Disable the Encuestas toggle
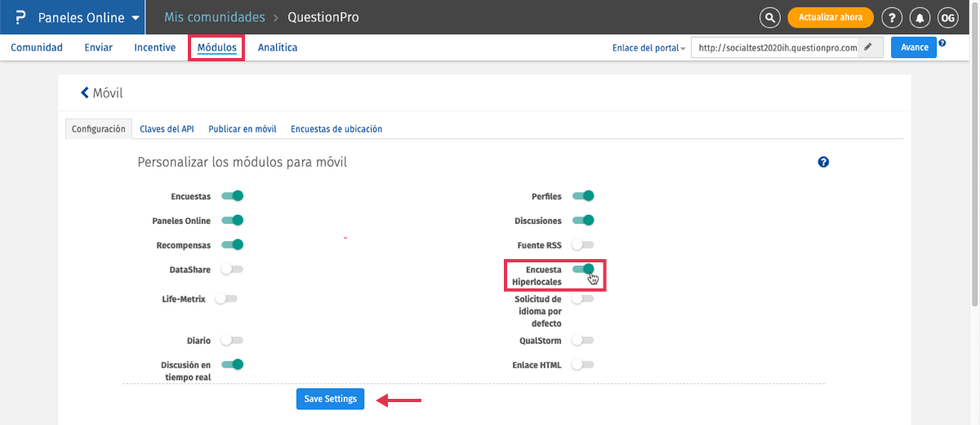The image size is (980, 425). pos(232,196)
